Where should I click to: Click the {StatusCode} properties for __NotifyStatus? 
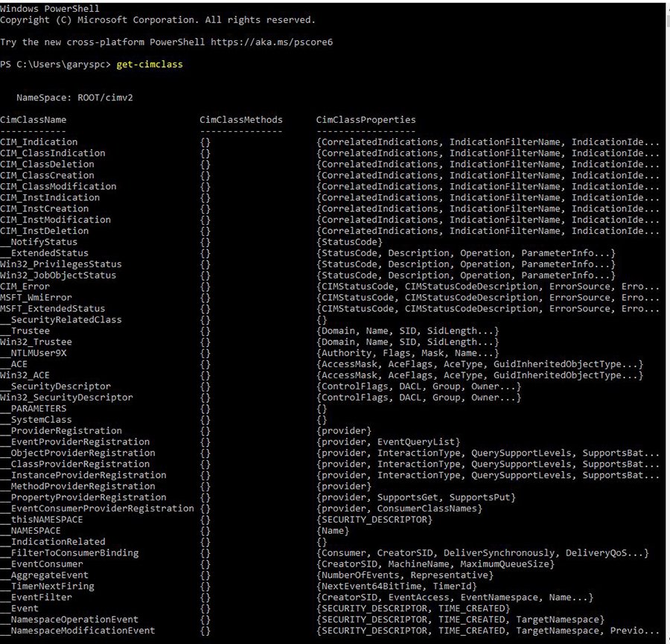pos(348,242)
